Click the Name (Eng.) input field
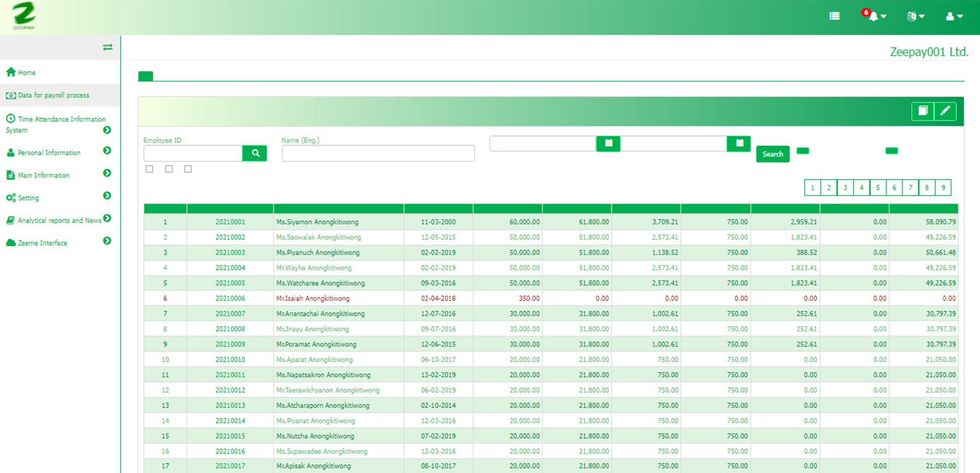This screenshot has width=980, height=473. tap(378, 153)
